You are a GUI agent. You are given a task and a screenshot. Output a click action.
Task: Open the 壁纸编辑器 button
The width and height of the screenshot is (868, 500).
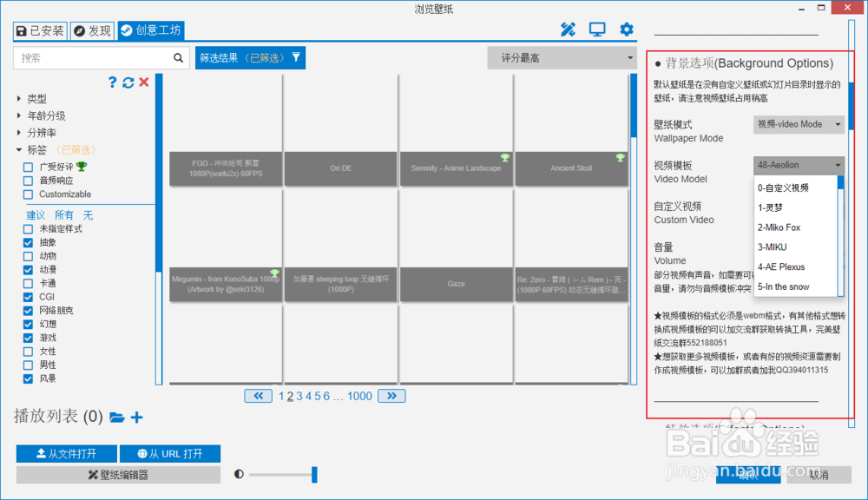tap(118, 474)
